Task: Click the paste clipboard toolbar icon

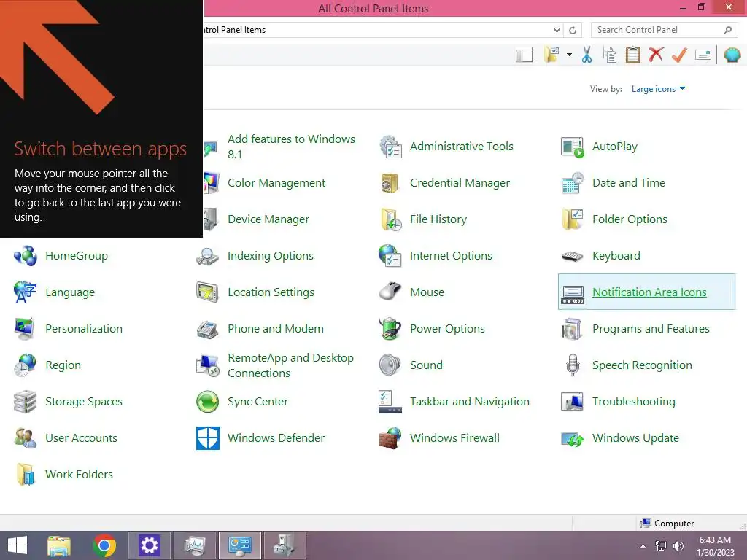Action: point(632,55)
